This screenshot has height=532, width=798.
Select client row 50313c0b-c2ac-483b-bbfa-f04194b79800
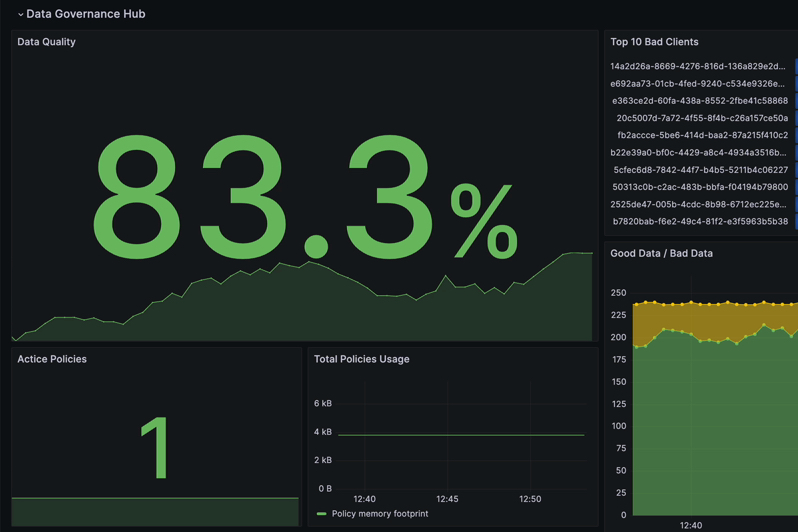[x=700, y=187]
